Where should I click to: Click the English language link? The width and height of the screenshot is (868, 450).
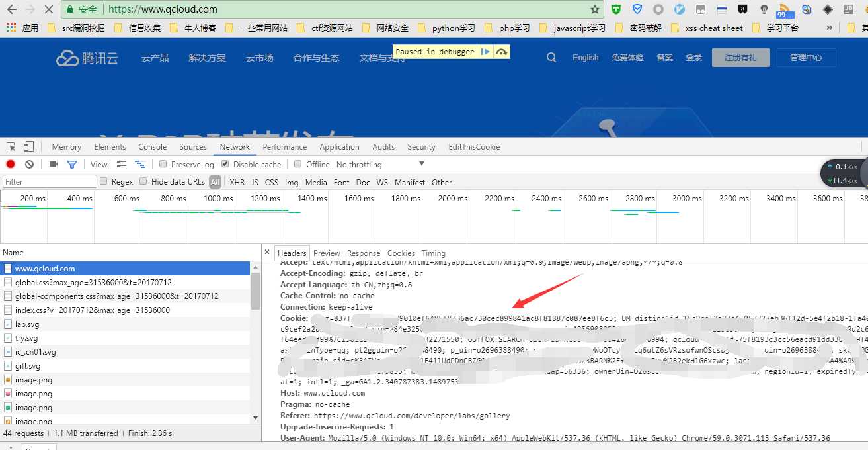[585, 58]
